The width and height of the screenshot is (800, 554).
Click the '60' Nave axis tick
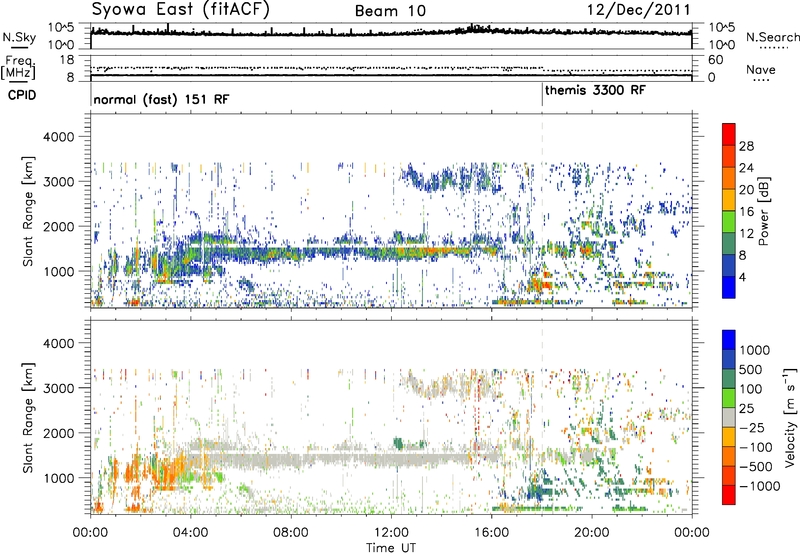pyautogui.click(x=715, y=60)
